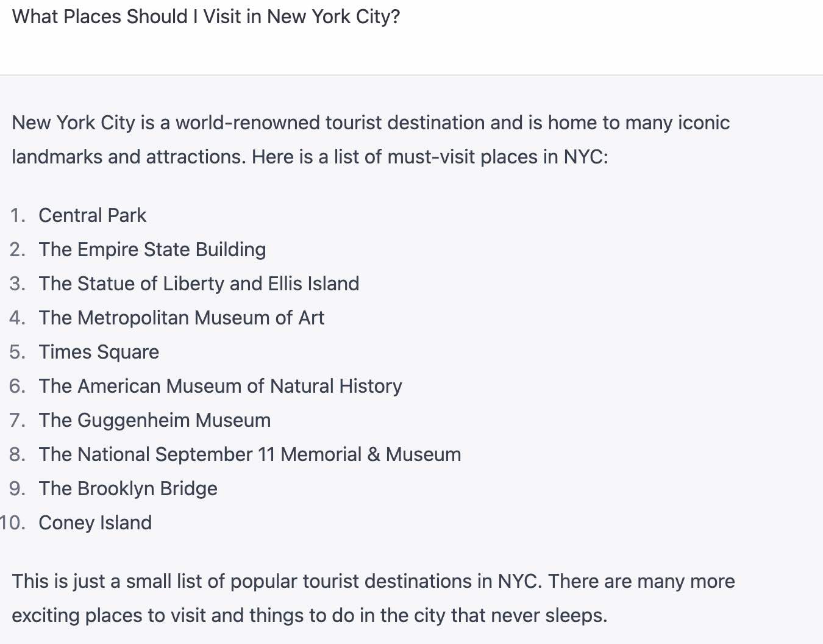Click The Brooklyn Bridge list item

pyautogui.click(x=128, y=488)
